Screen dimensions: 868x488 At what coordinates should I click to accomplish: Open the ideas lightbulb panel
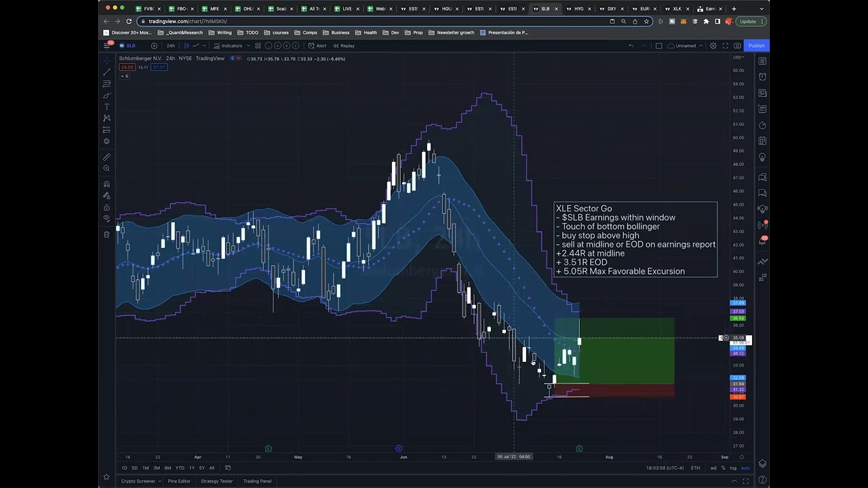click(x=762, y=157)
